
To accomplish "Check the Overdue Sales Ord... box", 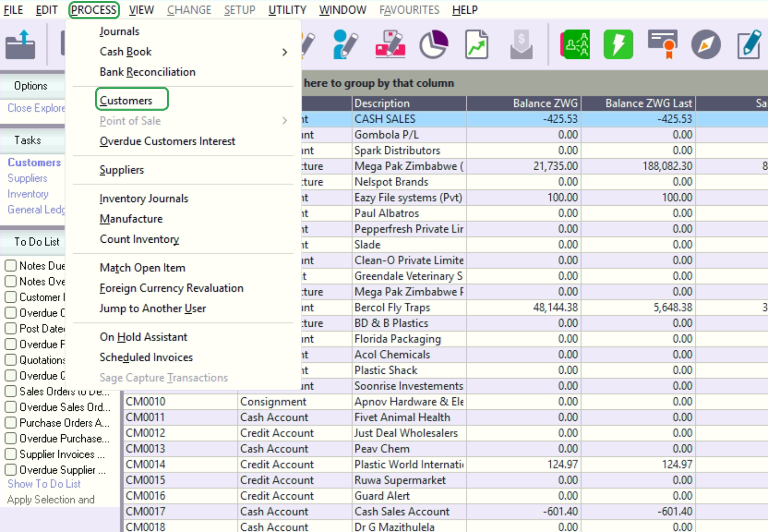I will [10, 407].
